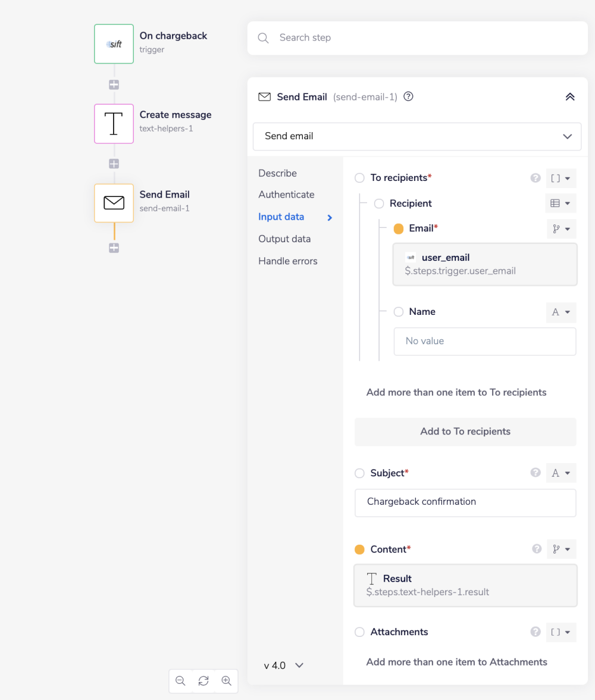Open help icon next to Send Email title

point(408,96)
